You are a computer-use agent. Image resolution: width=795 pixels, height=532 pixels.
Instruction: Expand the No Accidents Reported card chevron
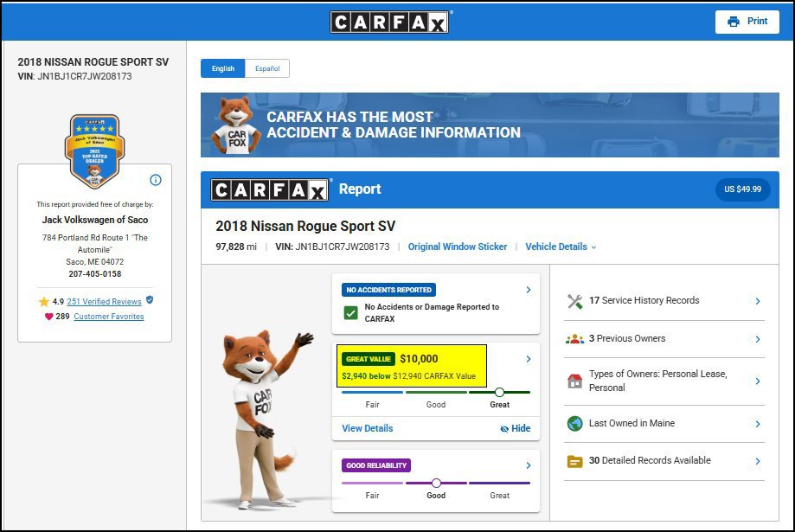(x=529, y=290)
